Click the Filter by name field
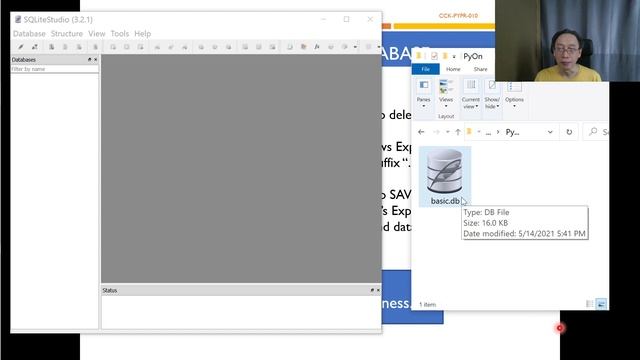The height and width of the screenshot is (360, 640). (x=55, y=69)
